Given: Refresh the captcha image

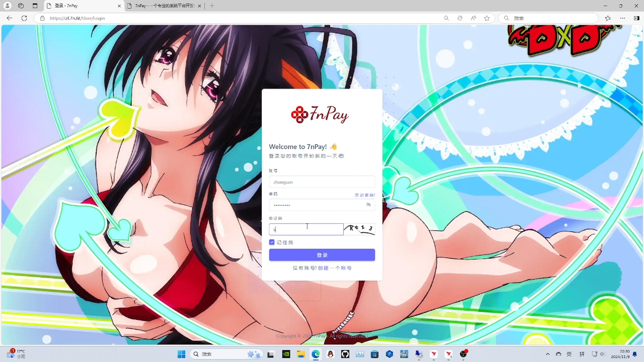Looking at the screenshot, I should point(359,229).
